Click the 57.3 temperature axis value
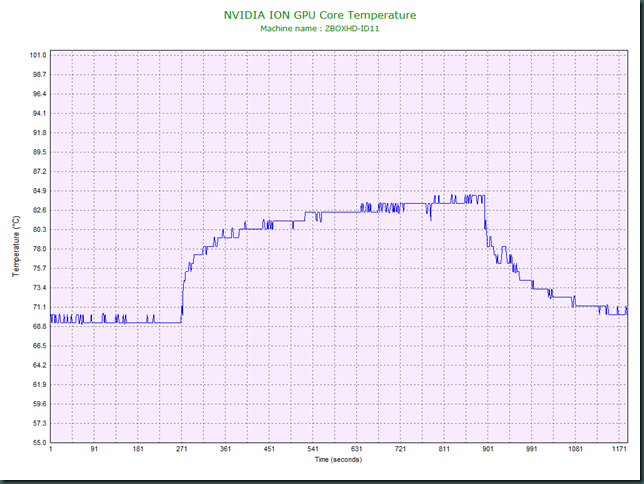The width and height of the screenshot is (644, 484). (x=39, y=423)
